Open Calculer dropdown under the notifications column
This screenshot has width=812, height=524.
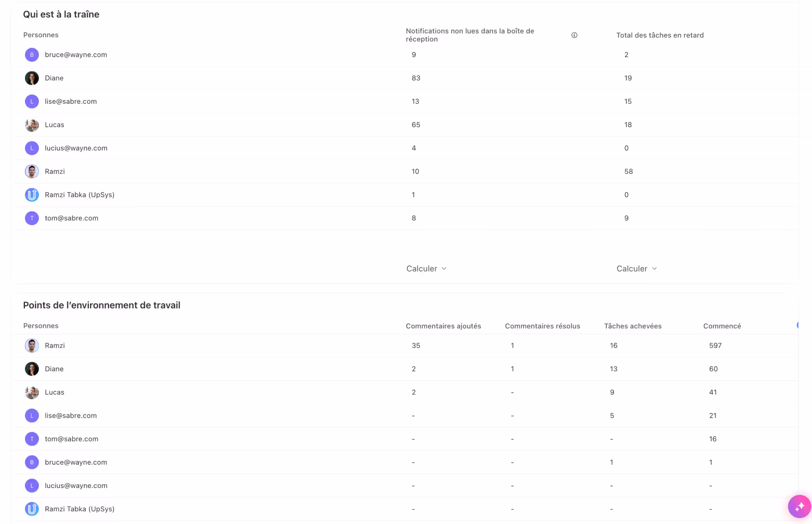pos(426,269)
